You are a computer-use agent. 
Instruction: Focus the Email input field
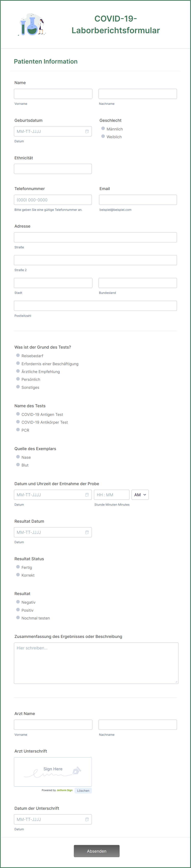click(138, 200)
